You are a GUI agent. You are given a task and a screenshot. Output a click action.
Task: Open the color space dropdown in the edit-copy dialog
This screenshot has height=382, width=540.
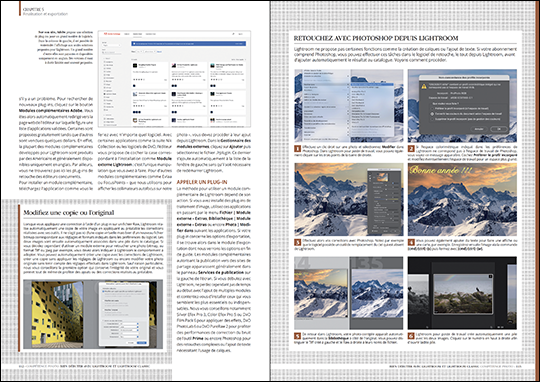[129, 327]
